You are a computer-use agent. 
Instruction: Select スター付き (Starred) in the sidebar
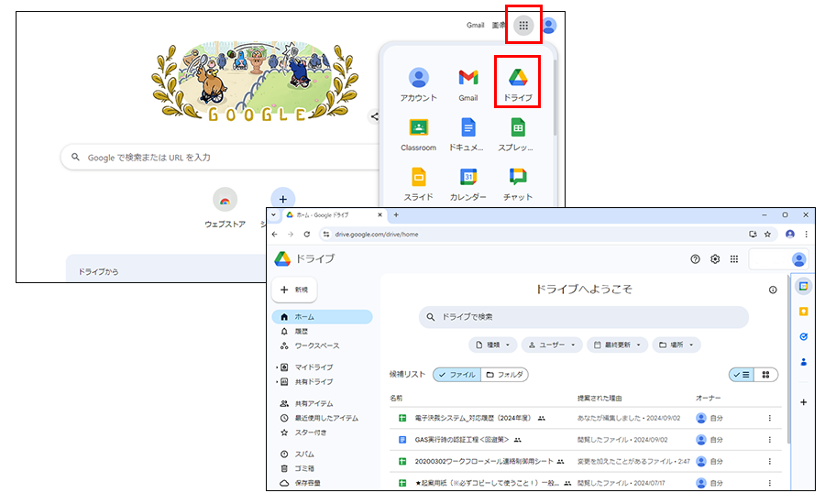tap(310, 433)
